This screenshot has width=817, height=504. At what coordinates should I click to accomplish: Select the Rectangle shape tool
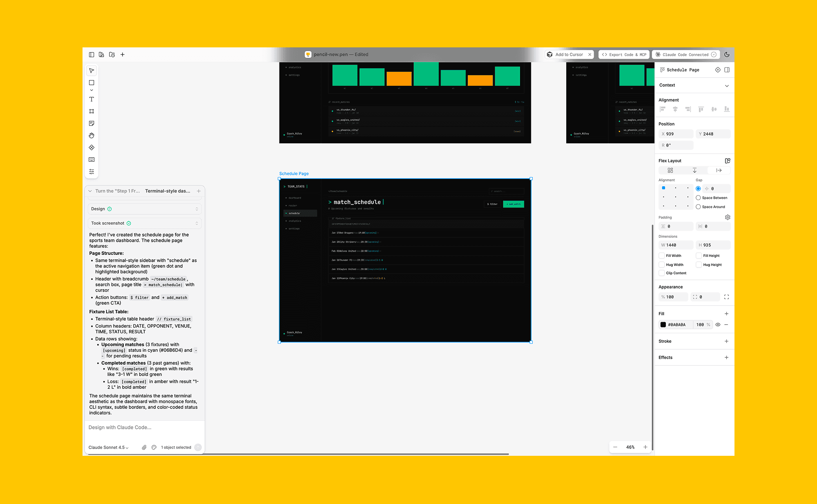tap(92, 83)
